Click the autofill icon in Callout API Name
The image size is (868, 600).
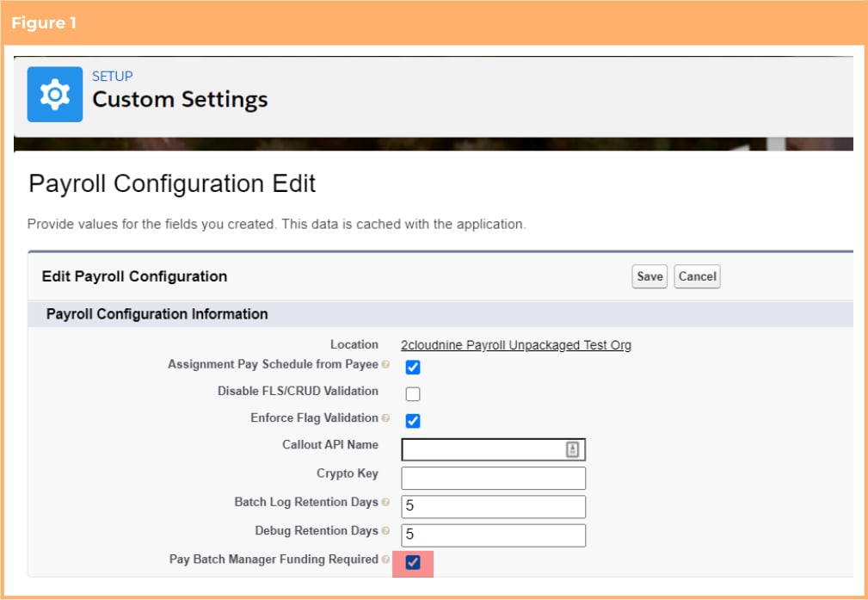tap(572, 449)
